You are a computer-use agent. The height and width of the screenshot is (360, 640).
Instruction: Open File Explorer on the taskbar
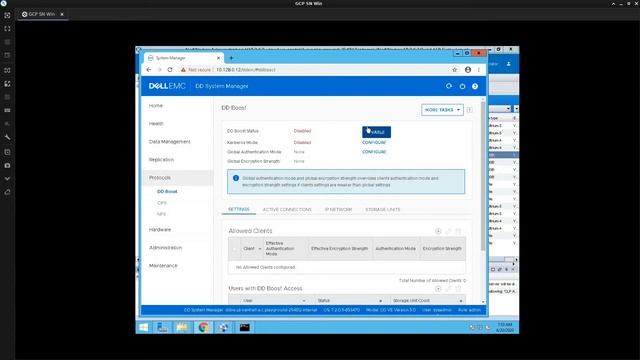[x=182, y=327]
